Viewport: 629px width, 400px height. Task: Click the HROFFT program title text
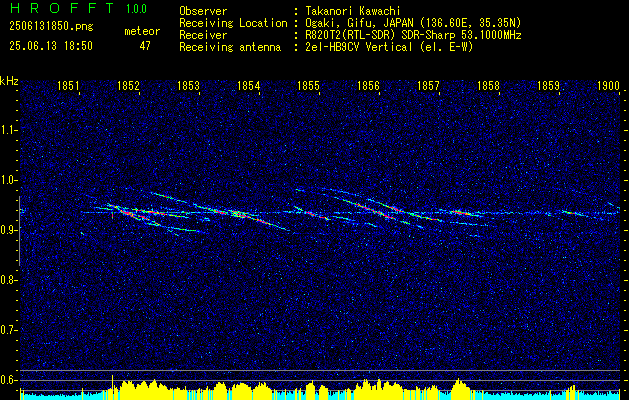tap(62, 8)
